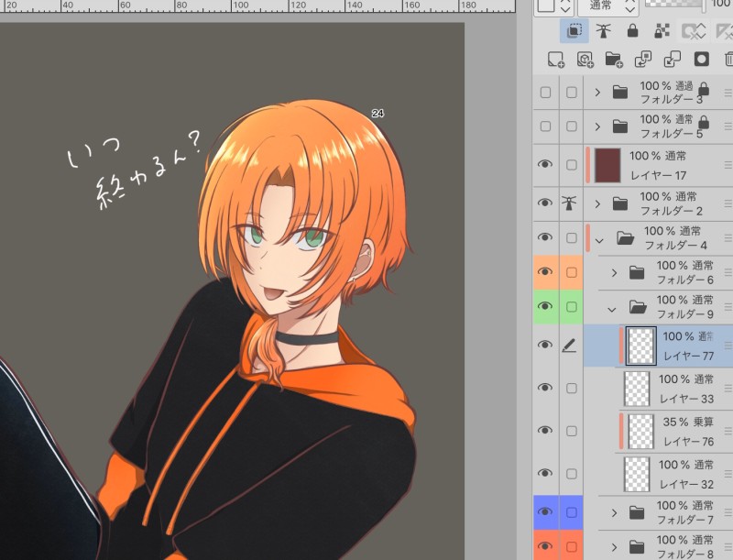This screenshot has width=733, height=560.
Task: Toggle checkbox beside フォルダー 6 eye
Action: click(571, 272)
